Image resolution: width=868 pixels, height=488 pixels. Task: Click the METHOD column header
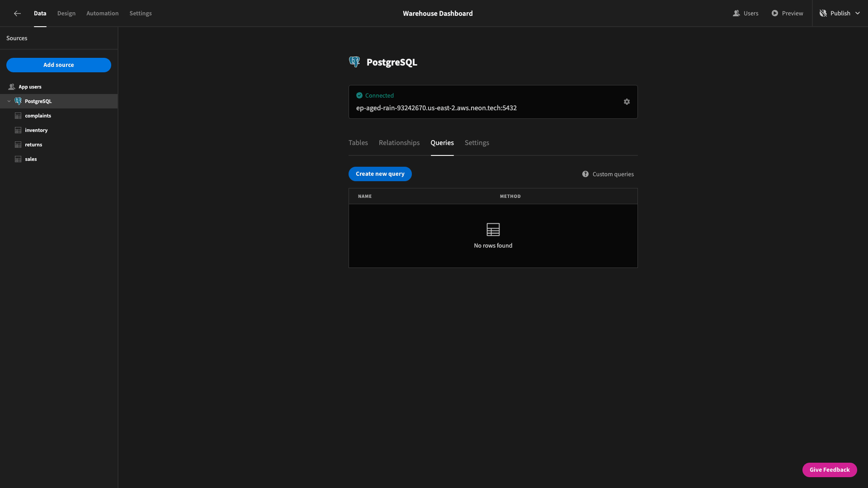(510, 196)
